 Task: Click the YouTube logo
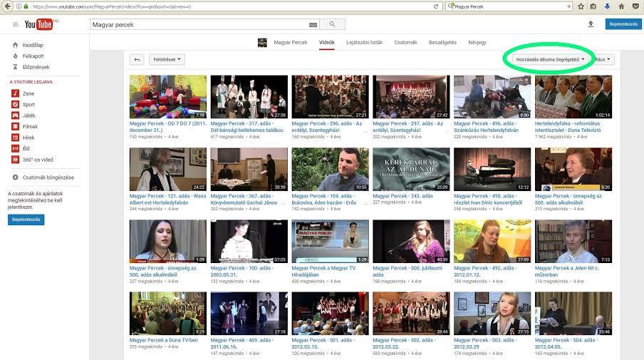(40, 24)
